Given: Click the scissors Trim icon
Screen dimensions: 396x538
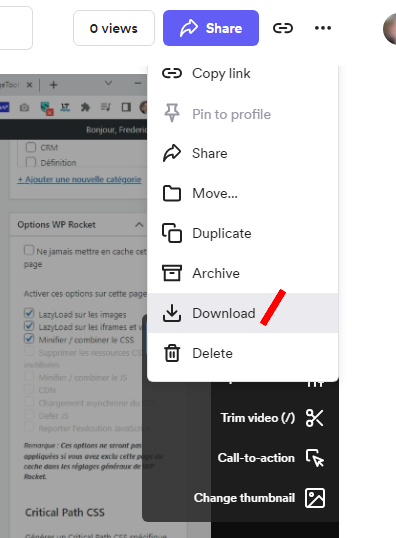Looking at the screenshot, I should (x=315, y=418).
